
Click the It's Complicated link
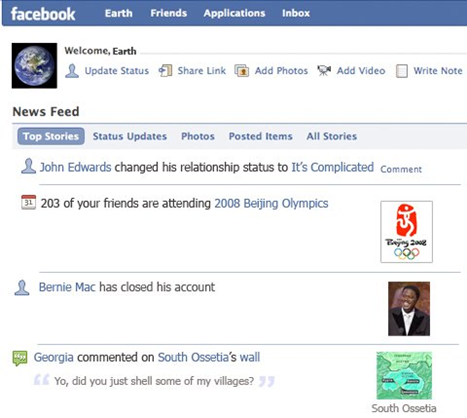point(333,167)
